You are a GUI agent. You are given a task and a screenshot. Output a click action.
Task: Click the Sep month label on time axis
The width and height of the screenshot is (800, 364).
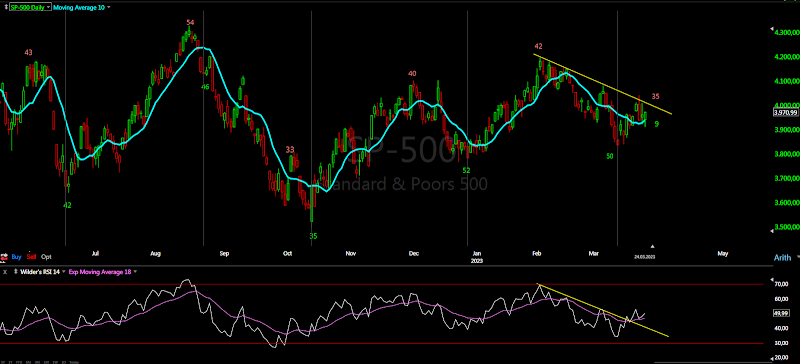pyautogui.click(x=224, y=253)
